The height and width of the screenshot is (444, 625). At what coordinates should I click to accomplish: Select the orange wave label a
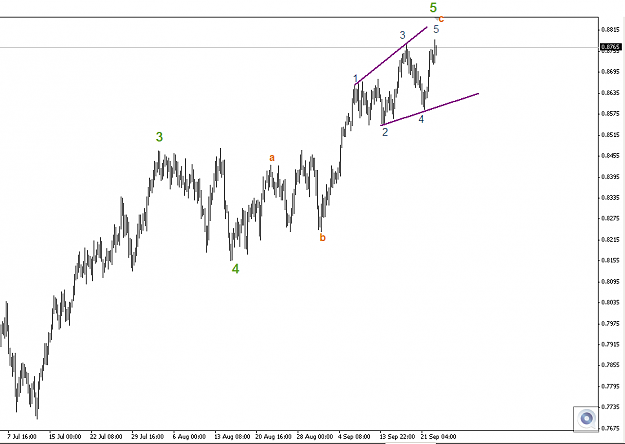click(272, 158)
